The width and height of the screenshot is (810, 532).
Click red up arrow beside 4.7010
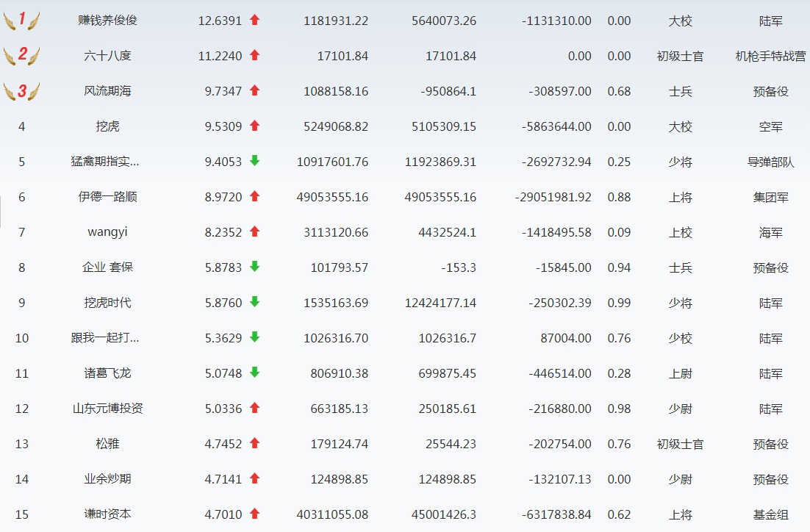click(x=254, y=514)
